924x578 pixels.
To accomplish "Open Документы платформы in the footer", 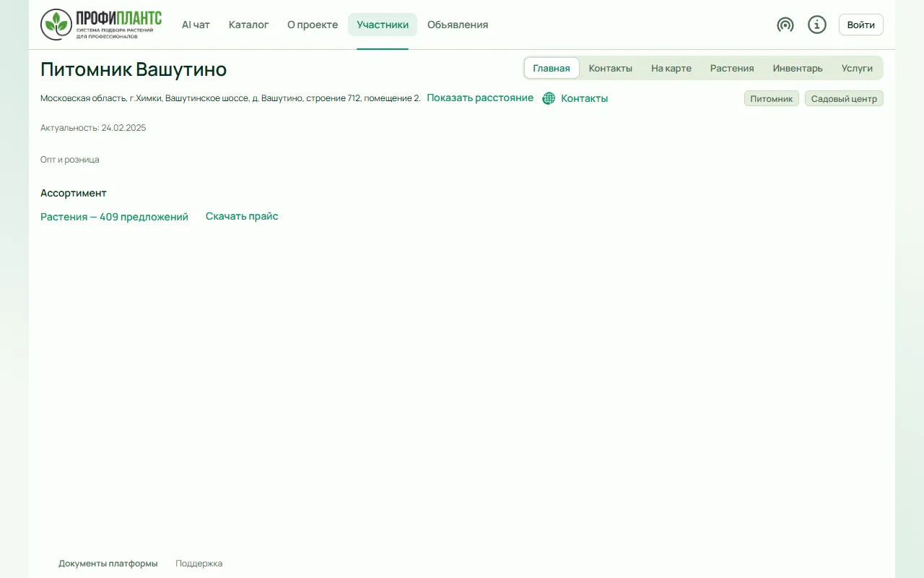I will click(x=108, y=564).
